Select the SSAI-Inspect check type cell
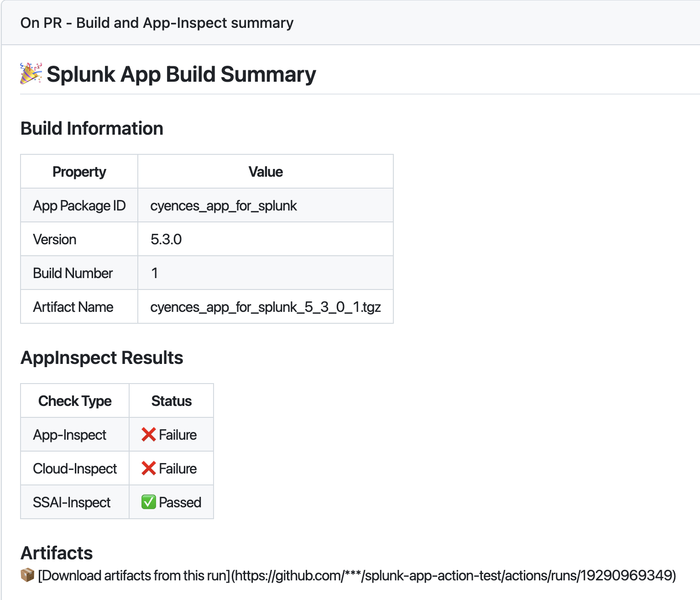Viewport: 700px width, 600px height. point(75,502)
